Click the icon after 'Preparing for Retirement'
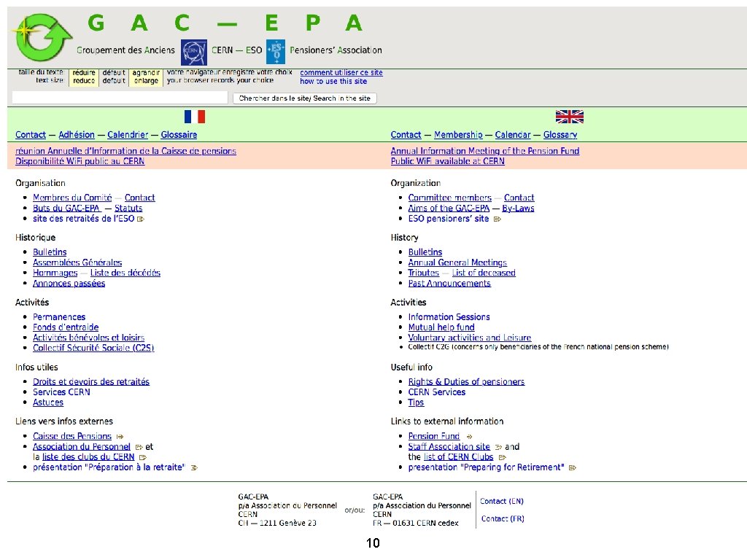This screenshot has height=560, width=747. pyautogui.click(x=573, y=467)
